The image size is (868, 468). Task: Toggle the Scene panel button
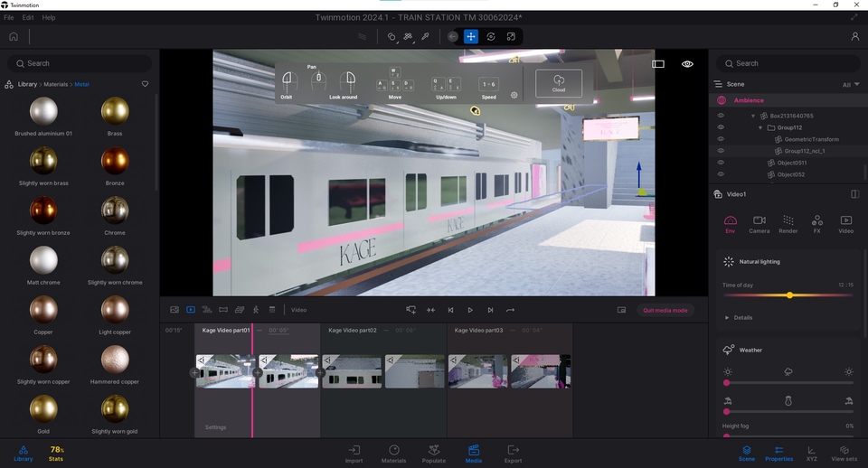[x=746, y=454]
